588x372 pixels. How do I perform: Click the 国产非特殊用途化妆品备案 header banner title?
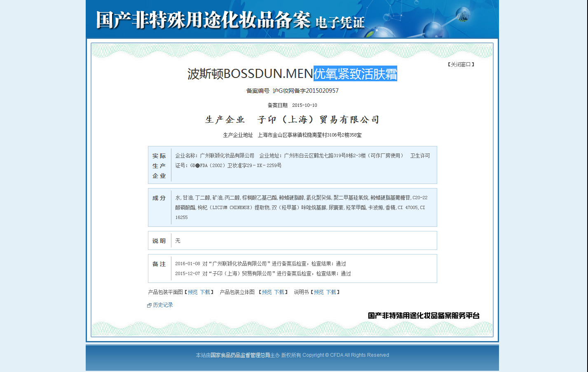click(203, 20)
